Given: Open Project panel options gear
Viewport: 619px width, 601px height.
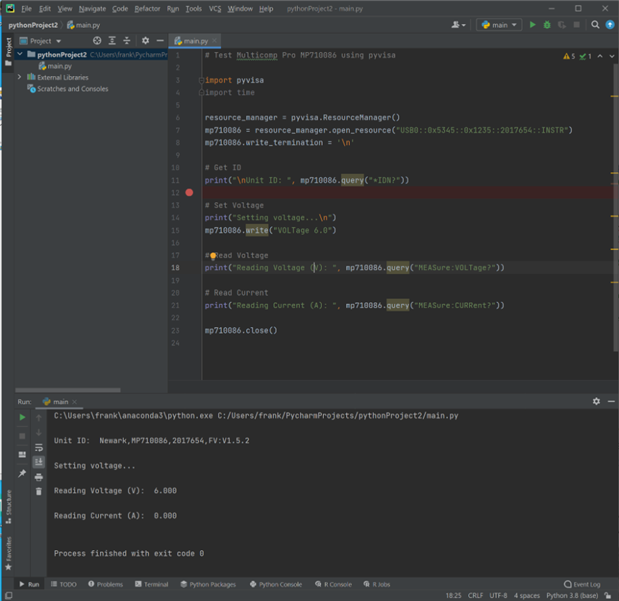Looking at the screenshot, I should tap(145, 41).
